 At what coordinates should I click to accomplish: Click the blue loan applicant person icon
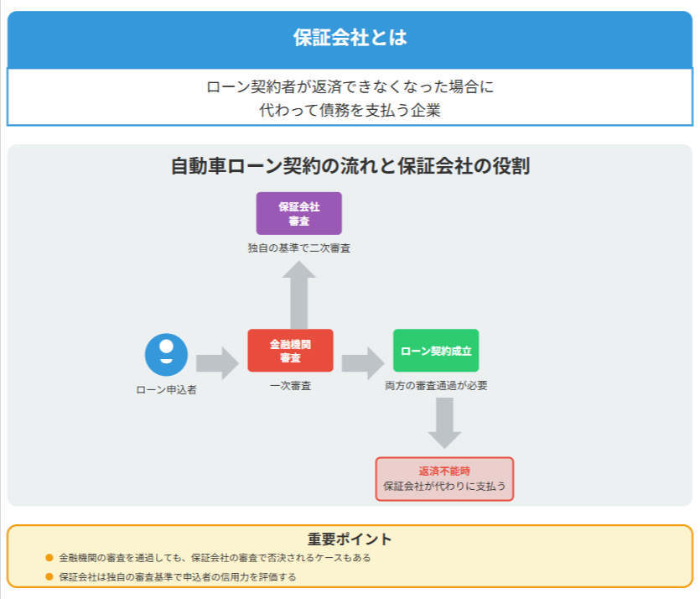point(166,355)
